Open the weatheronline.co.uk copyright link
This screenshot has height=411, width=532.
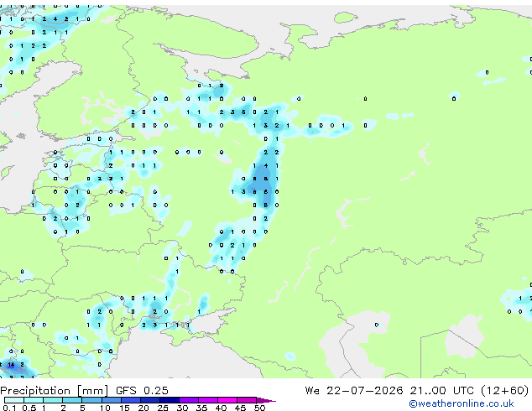pos(461,403)
